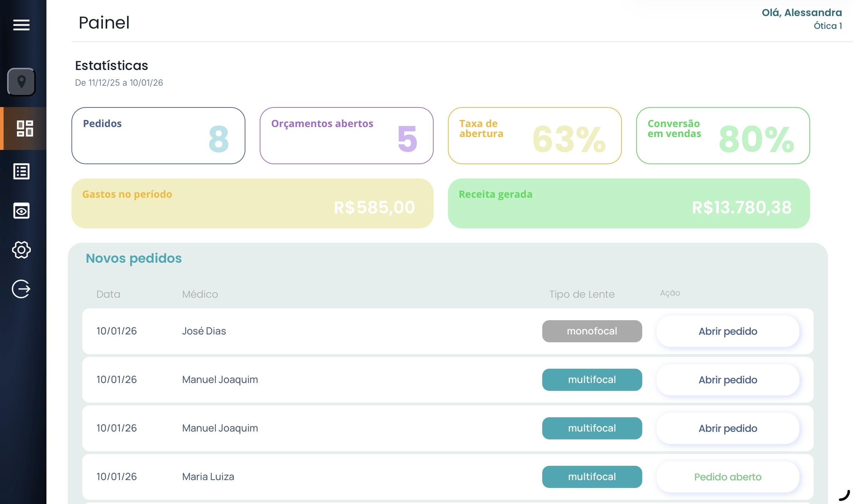Image resolution: width=853 pixels, height=504 pixels.
Task: Click the Gastos no período panel
Action: [252, 203]
